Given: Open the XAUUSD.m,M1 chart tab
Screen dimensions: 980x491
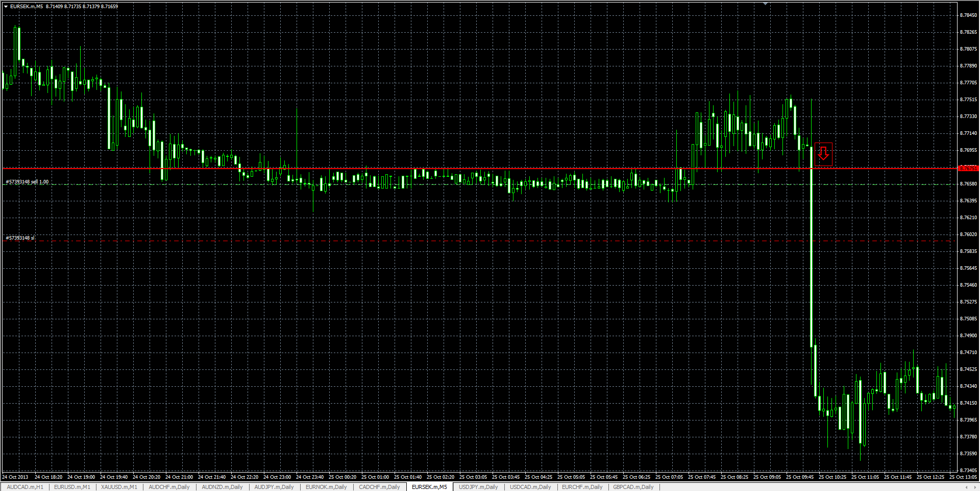Looking at the screenshot, I should 119,487.
